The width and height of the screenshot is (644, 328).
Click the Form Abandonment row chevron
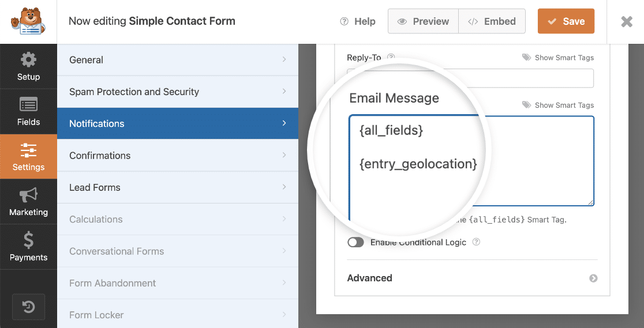pyautogui.click(x=284, y=283)
